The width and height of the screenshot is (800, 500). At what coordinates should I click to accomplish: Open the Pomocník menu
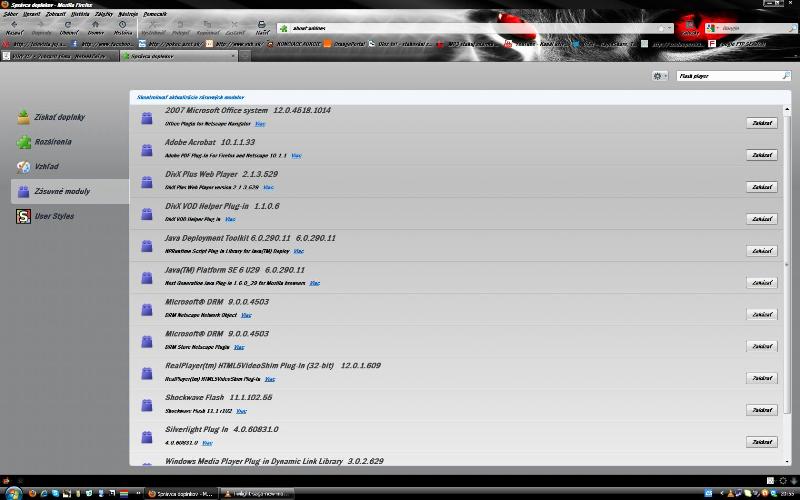(155, 14)
